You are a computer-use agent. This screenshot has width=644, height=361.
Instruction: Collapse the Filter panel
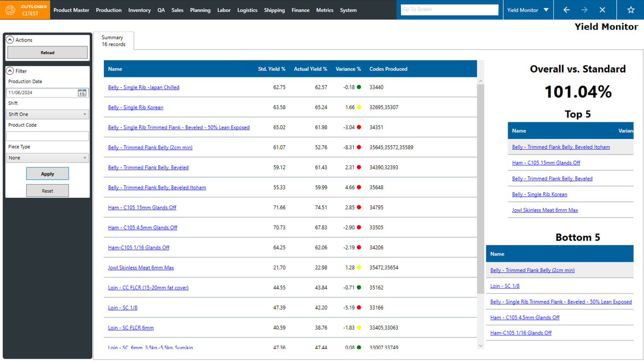pyautogui.click(x=10, y=71)
